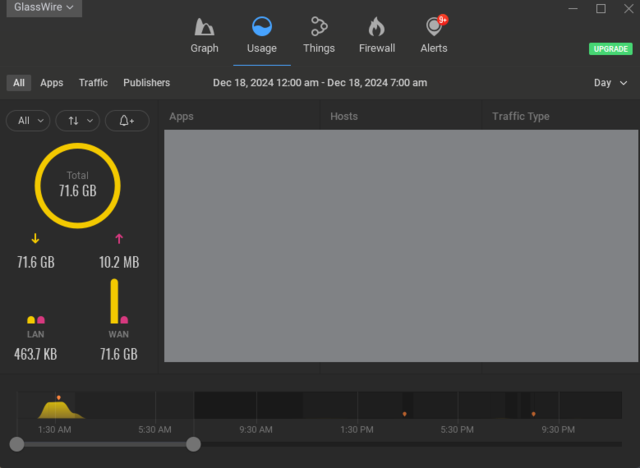The width and height of the screenshot is (640, 468).
Task: Select the All usage tab
Action: (x=19, y=83)
